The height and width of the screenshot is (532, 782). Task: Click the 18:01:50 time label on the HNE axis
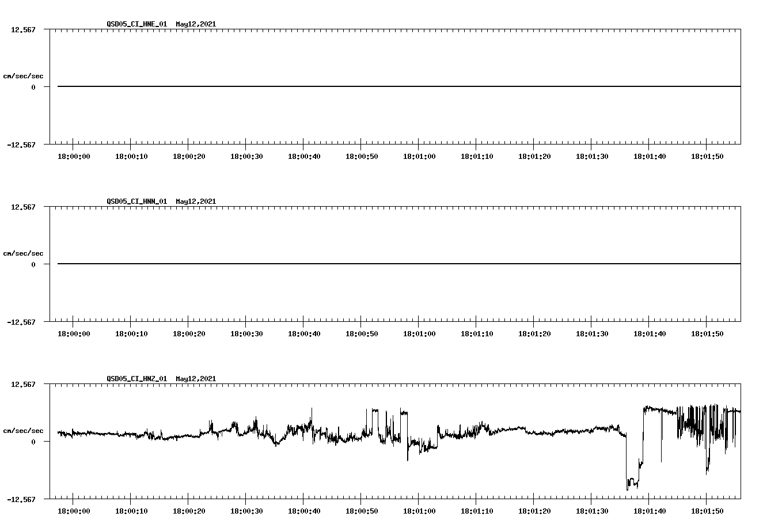708,155
